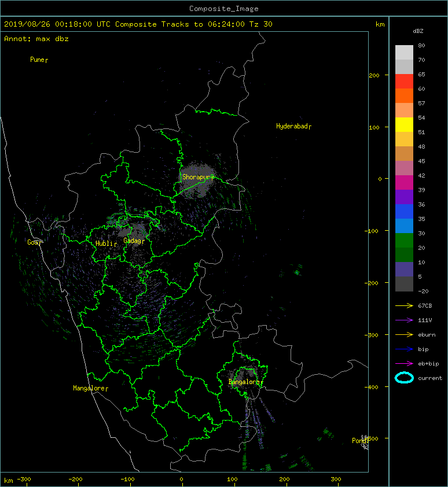Click the km unit label at top right

click(x=380, y=24)
